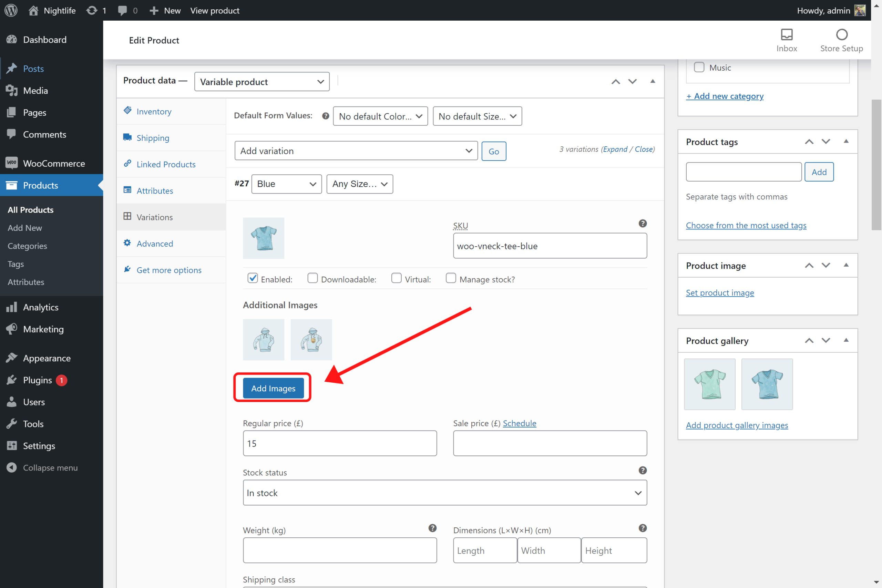The width and height of the screenshot is (882, 588).
Task: Switch to the Inventory tab
Action: pos(154,111)
